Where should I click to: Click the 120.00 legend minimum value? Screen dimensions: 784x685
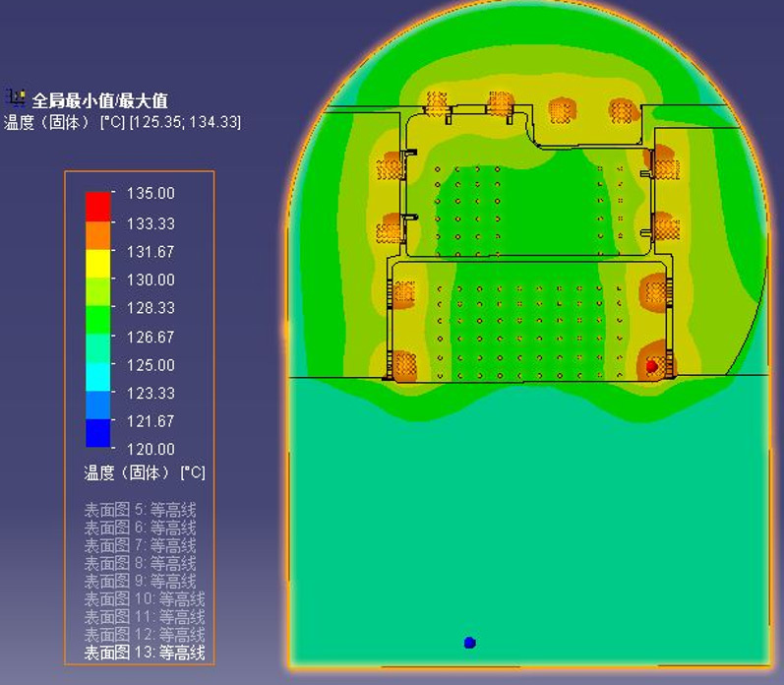point(151,449)
